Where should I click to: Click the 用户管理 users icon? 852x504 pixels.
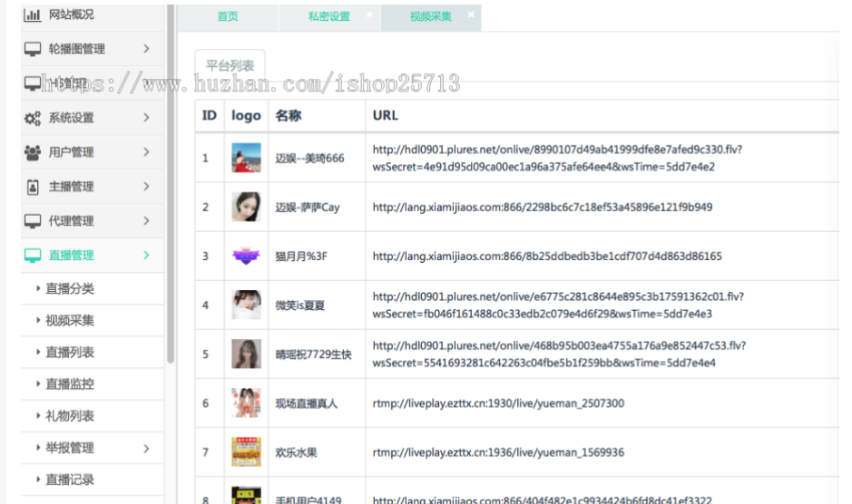click(x=33, y=152)
